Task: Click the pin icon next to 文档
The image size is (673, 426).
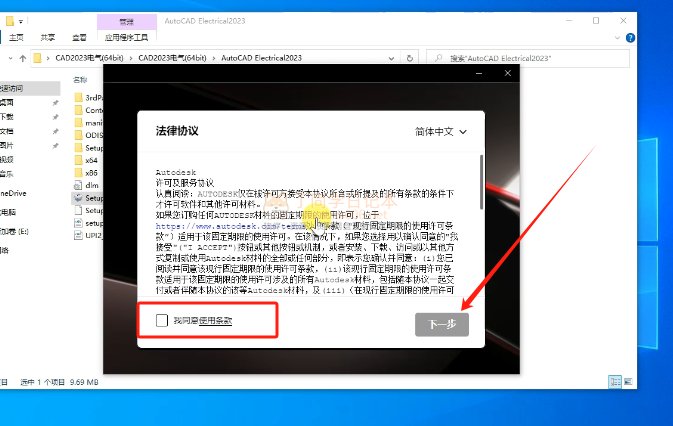Action: [x=55, y=132]
